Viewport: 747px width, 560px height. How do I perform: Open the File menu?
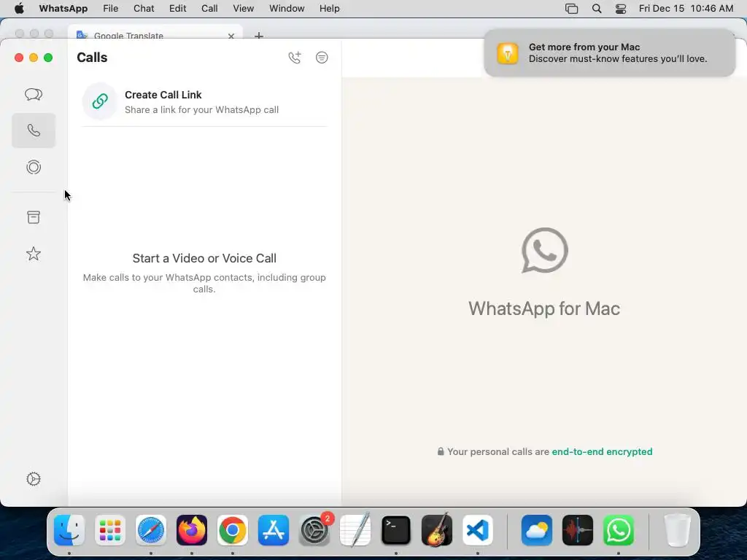(x=111, y=9)
